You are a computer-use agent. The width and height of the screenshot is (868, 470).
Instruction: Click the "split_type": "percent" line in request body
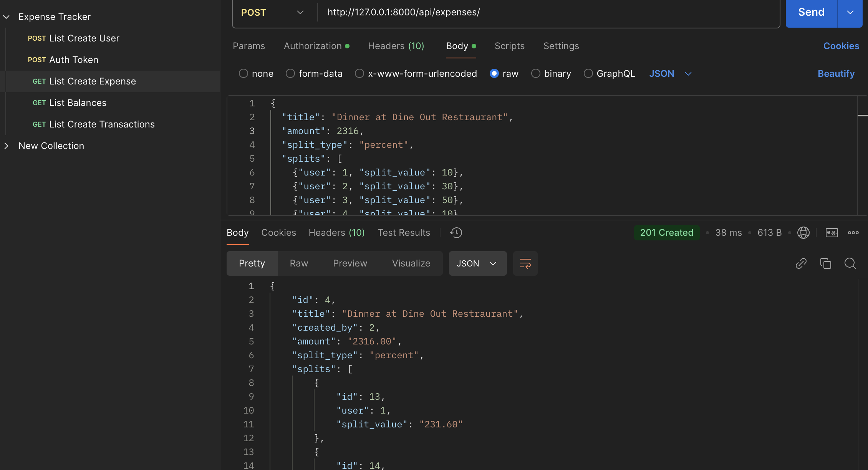[x=348, y=145]
